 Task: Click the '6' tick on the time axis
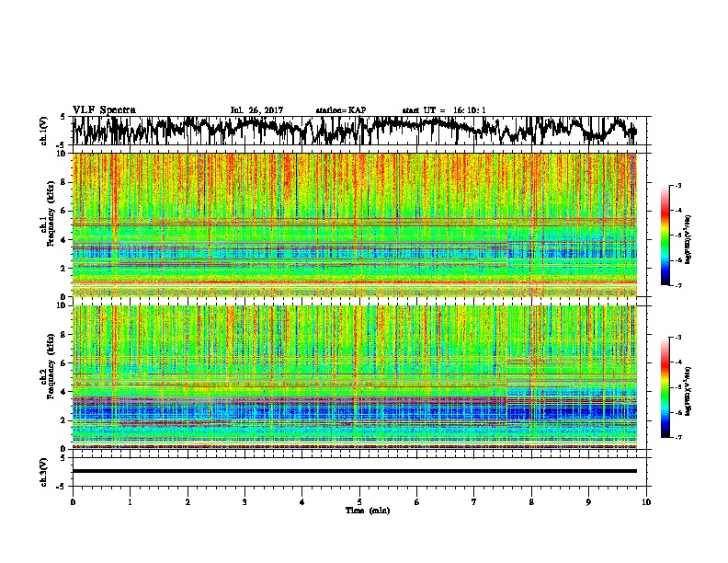417,502
